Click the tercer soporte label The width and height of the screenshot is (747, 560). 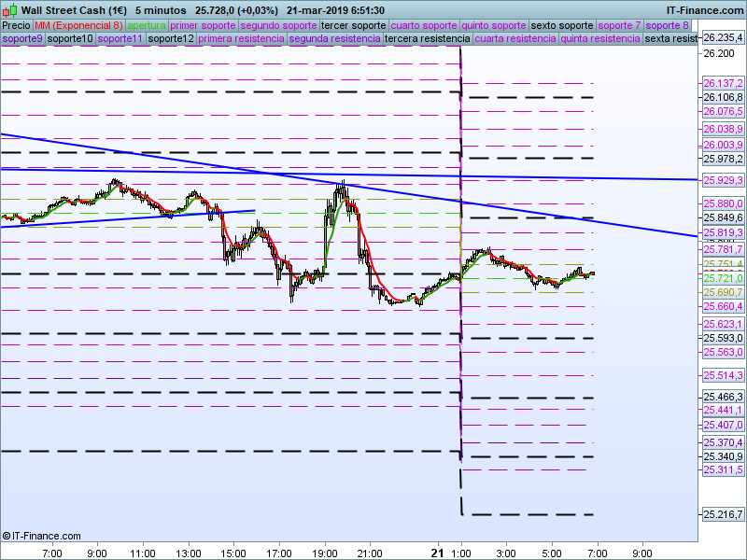tap(354, 26)
